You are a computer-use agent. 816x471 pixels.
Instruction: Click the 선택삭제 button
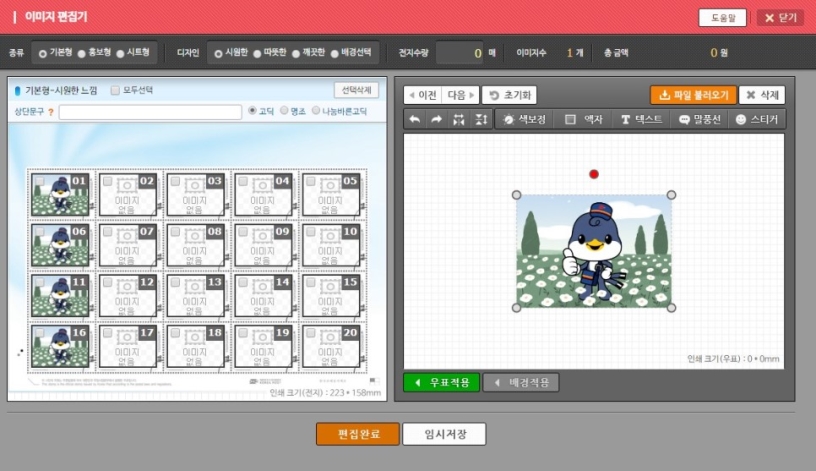coord(356,90)
